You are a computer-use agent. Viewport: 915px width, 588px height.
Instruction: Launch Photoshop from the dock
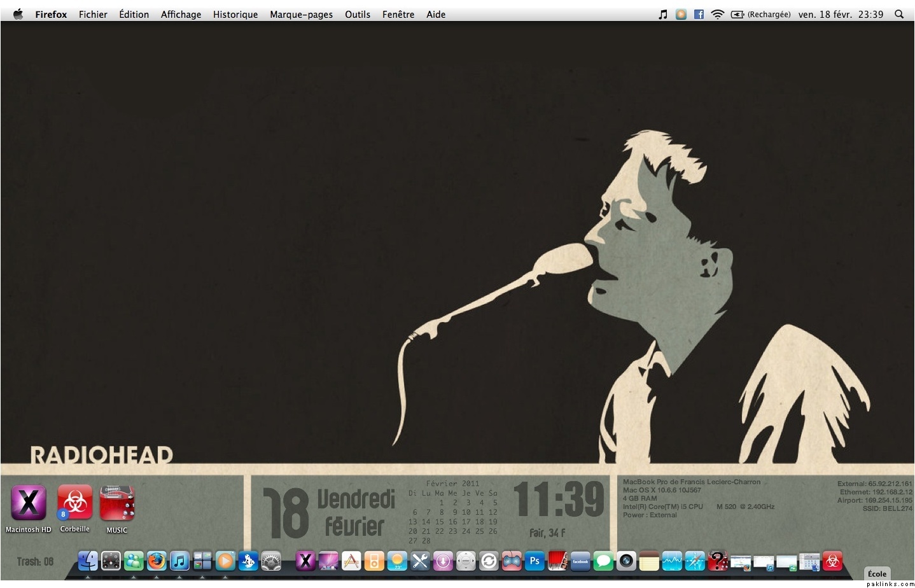click(534, 561)
